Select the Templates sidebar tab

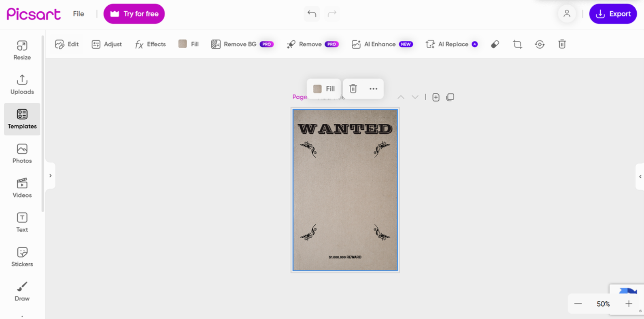pos(22,119)
